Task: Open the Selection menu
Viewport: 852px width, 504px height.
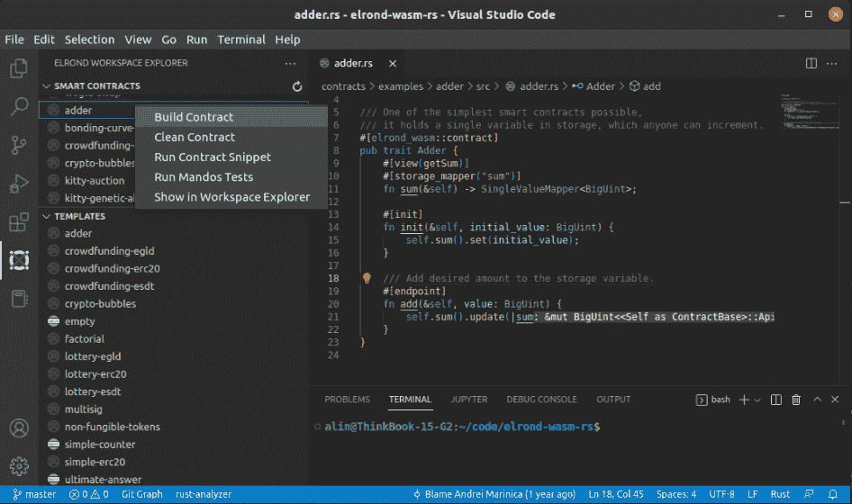Action: point(90,40)
